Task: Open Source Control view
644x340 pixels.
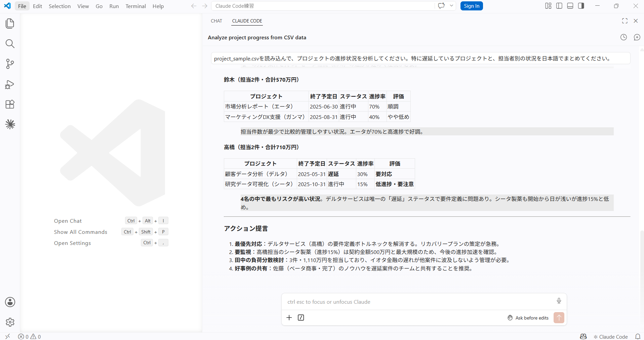Action: pos(10,64)
